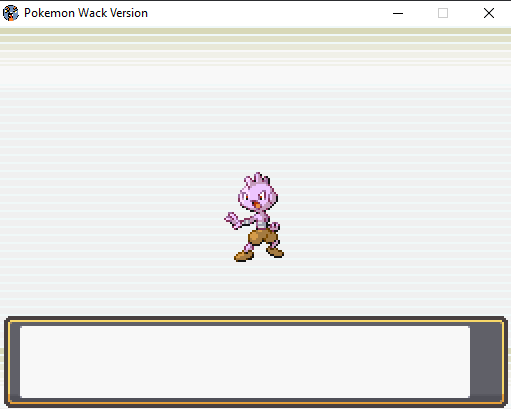The height and width of the screenshot is (409, 511).
Task: Click the disabled maximize window button
Action: tap(443, 13)
